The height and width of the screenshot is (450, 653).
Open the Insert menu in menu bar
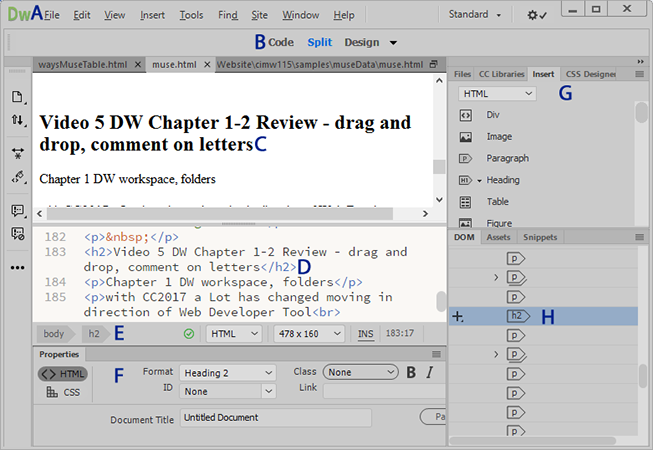click(x=152, y=15)
